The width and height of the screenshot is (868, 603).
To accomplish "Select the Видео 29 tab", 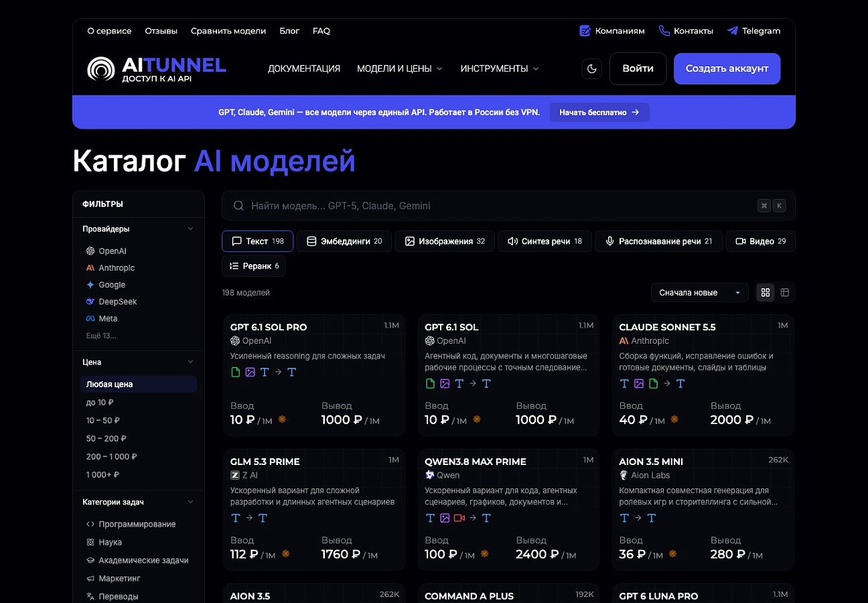I will pos(761,241).
